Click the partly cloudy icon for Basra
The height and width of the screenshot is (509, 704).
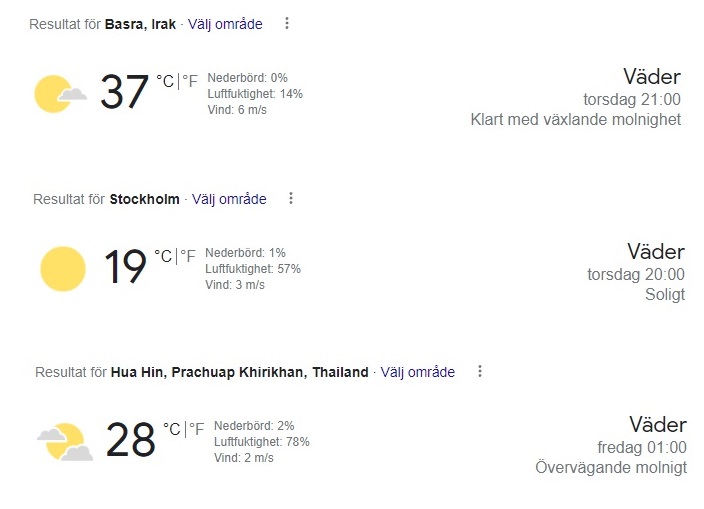click(x=59, y=94)
